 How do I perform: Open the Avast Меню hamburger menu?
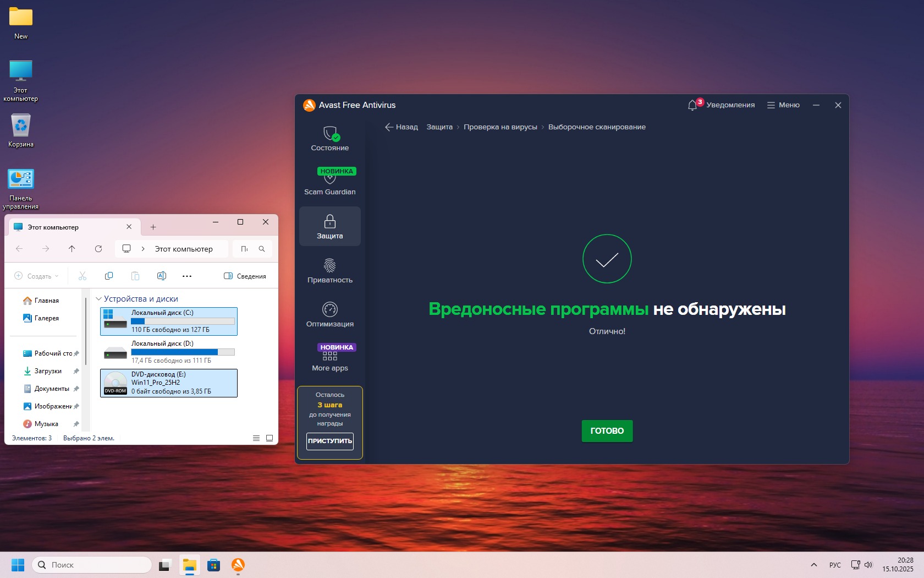point(783,105)
